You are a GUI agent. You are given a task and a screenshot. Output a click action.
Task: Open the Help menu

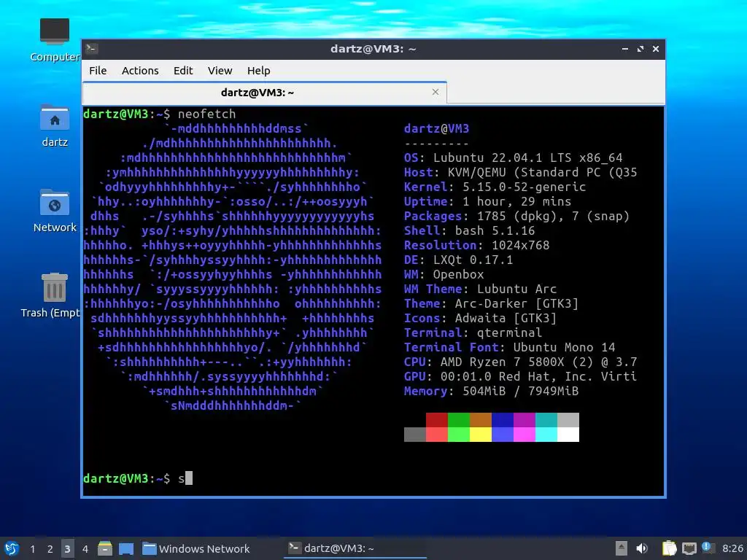pyautogui.click(x=259, y=71)
